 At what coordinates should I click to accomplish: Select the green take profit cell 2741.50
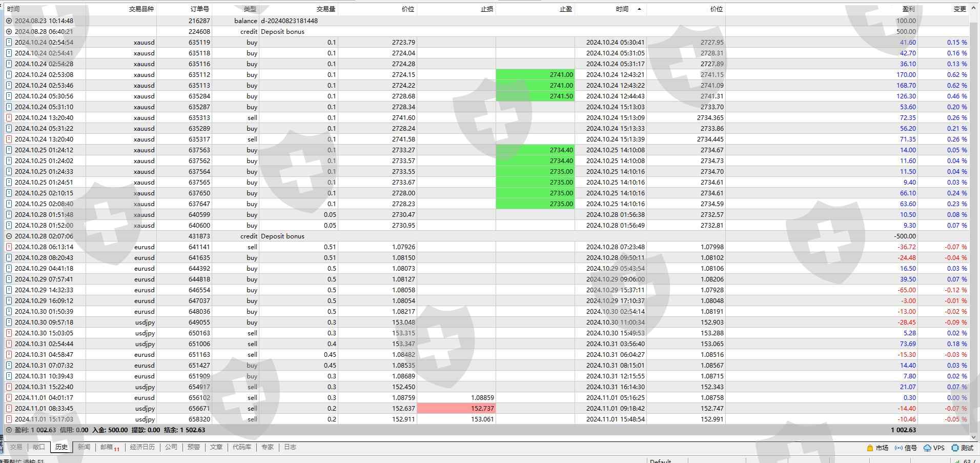pos(535,96)
